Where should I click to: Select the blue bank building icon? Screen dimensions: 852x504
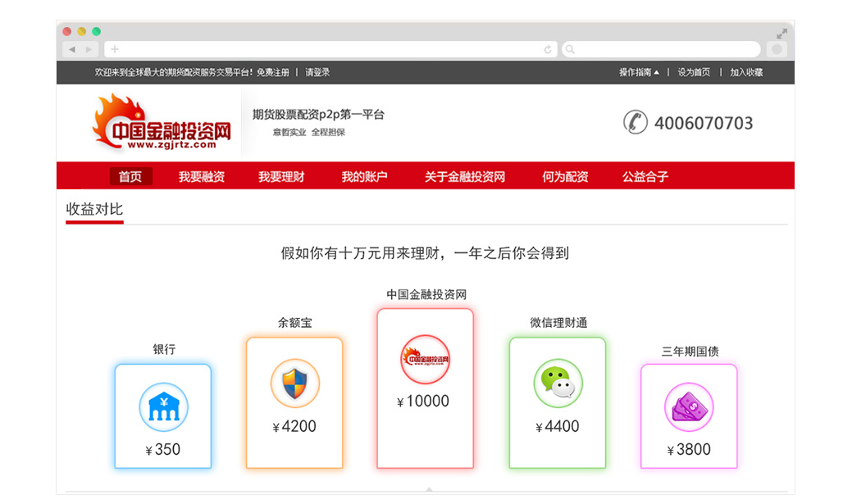163,407
